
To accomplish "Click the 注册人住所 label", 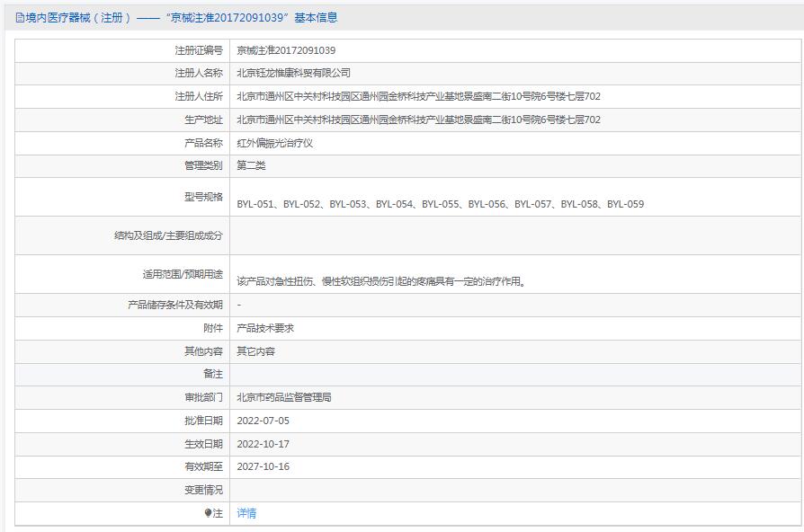I will pyautogui.click(x=199, y=96).
